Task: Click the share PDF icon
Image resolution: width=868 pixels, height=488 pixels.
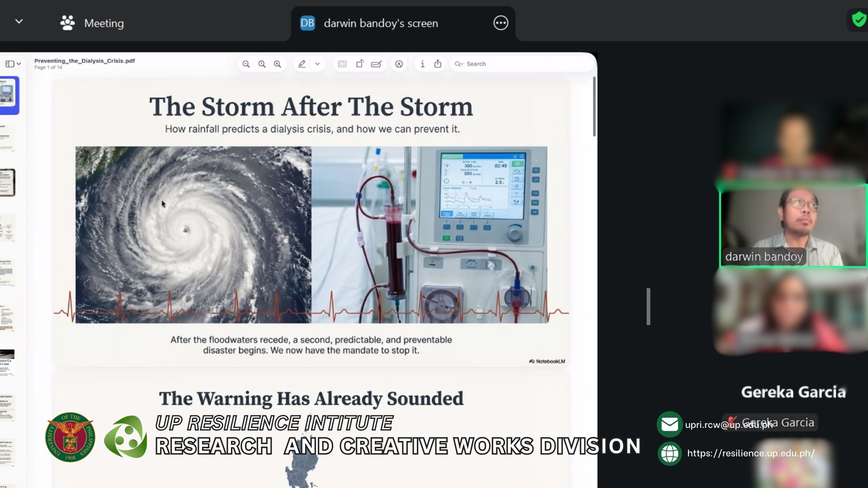Action: [438, 64]
